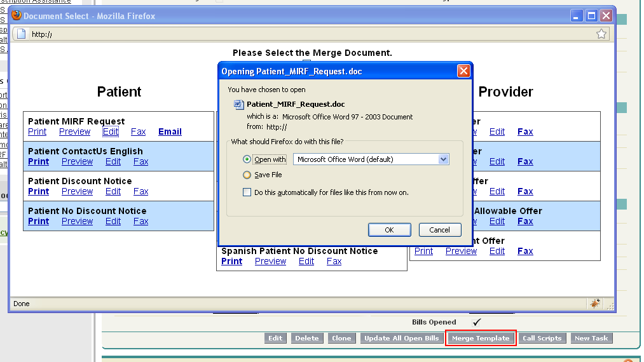This screenshot has height=362, width=644.
Task: Click Fax in last Provider Offer row
Action: (x=525, y=251)
